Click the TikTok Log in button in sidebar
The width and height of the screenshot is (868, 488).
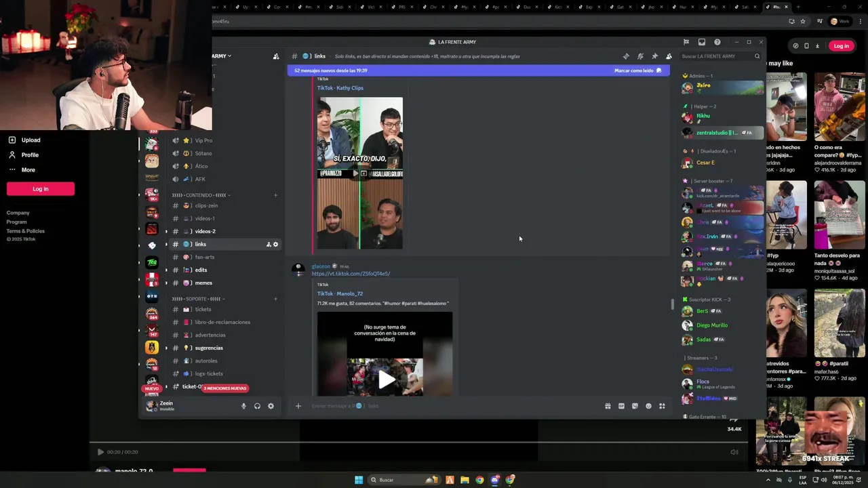point(41,189)
